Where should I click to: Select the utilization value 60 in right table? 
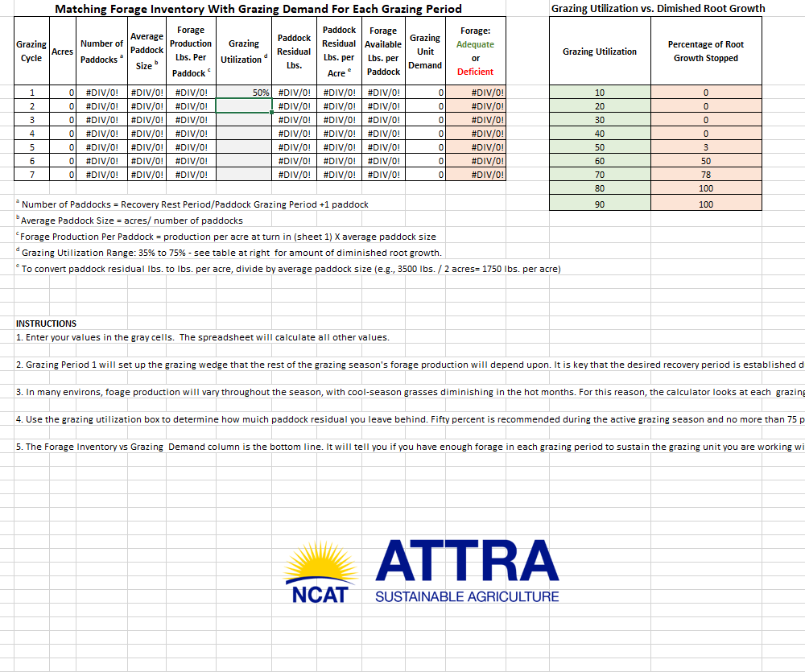(x=600, y=161)
